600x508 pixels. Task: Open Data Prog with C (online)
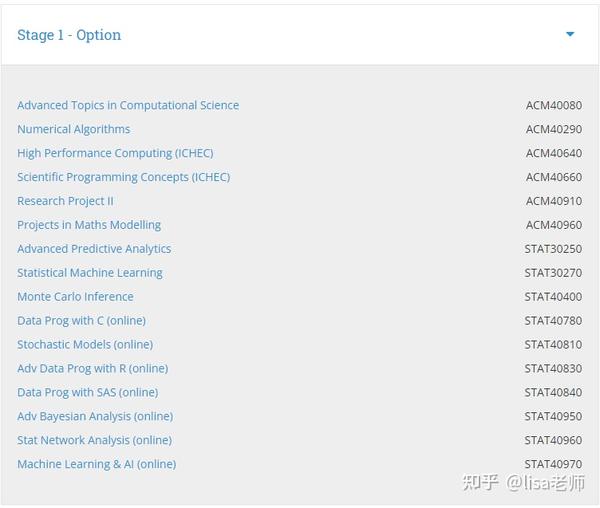[81, 321]
